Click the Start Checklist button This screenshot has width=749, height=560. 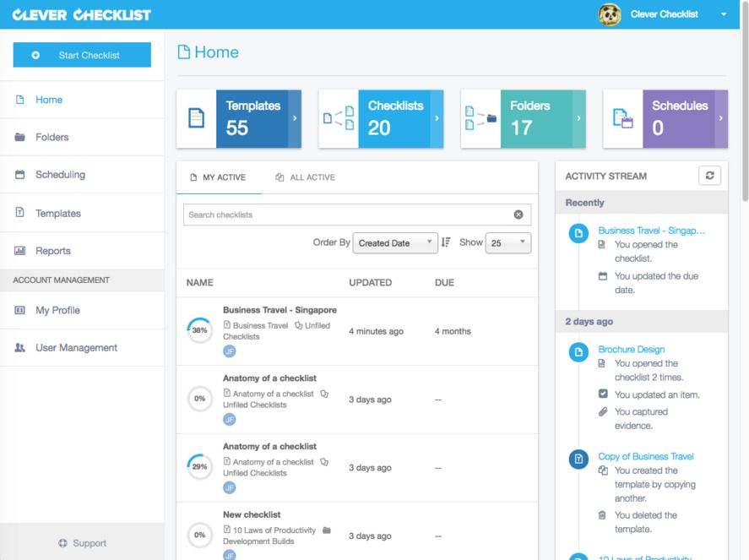(82, 55)
